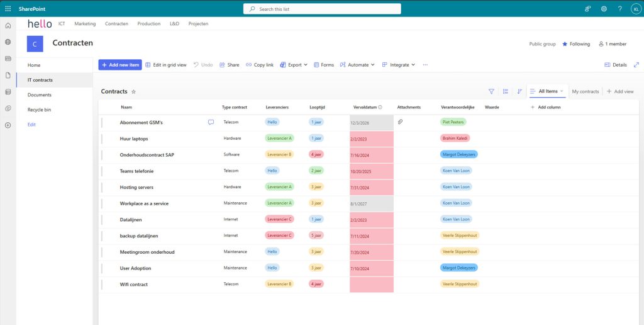Click Add column header
The height and width of the screenshot is (325, 644).
pos(546,107)
